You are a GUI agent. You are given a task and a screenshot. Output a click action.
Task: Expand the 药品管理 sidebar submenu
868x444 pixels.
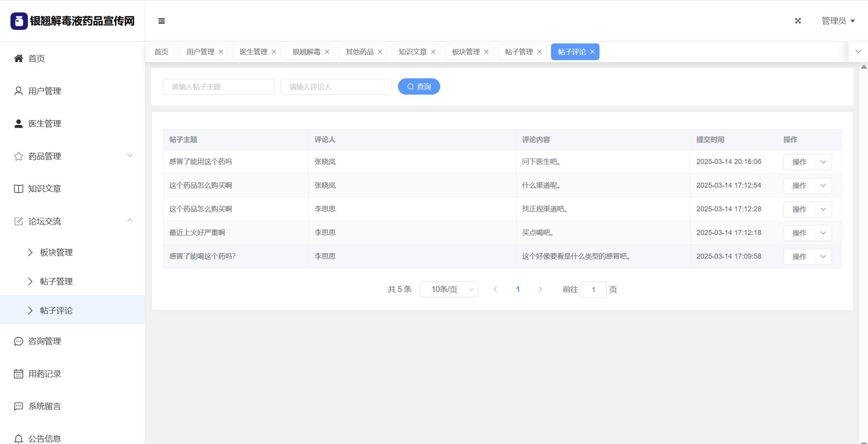[x=130, y=155]
